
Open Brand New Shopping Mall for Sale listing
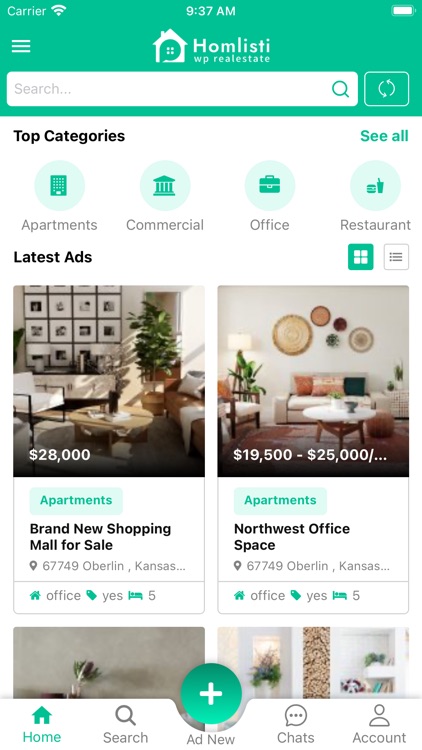point(100,537)
